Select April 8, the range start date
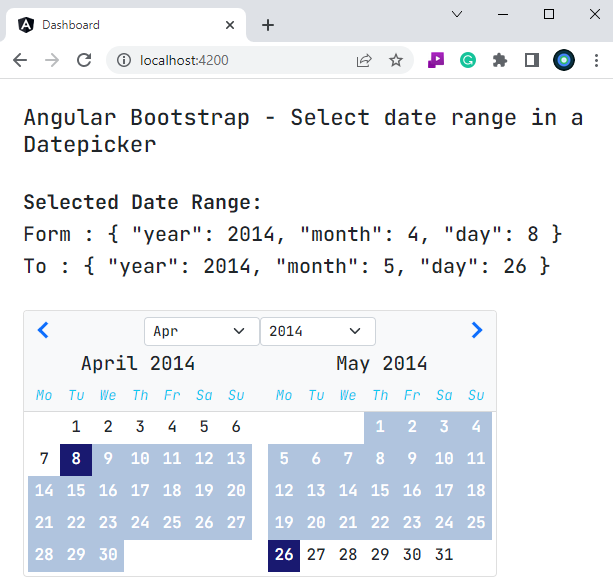Viewport: 613px width, 587px height. click(x=76, y=458)
